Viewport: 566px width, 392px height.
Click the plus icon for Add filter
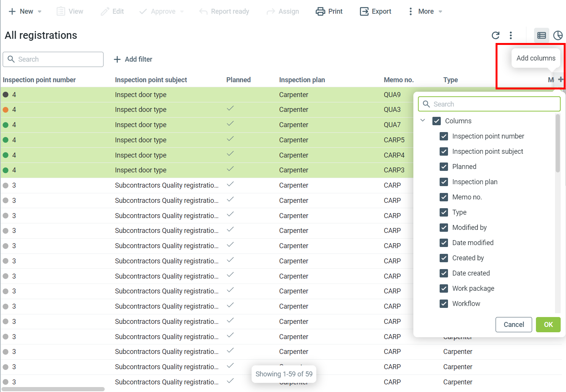tap(117, 59)
